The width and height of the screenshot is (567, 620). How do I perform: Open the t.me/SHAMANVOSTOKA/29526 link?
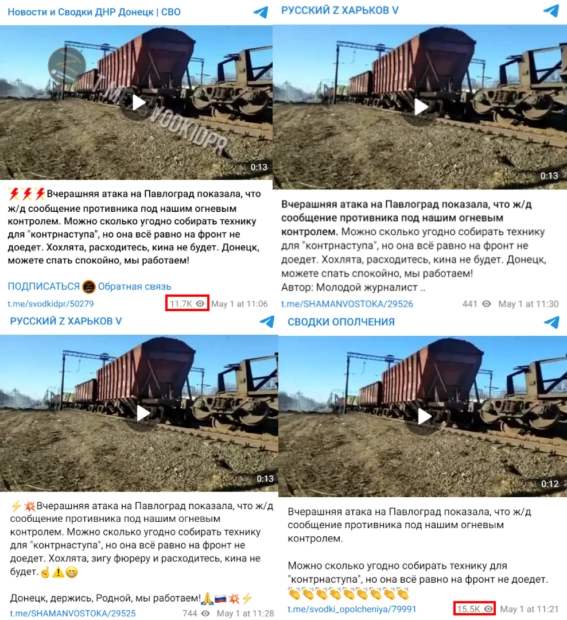click(x=347, y=304)
